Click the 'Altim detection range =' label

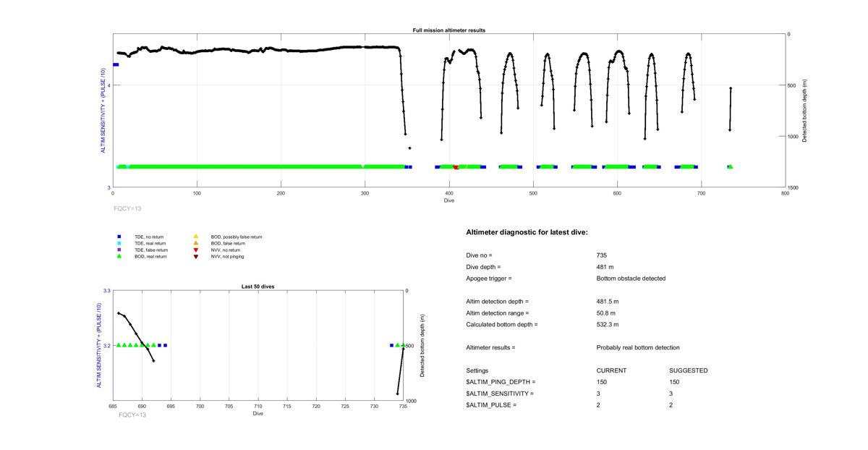pos(498,313)
